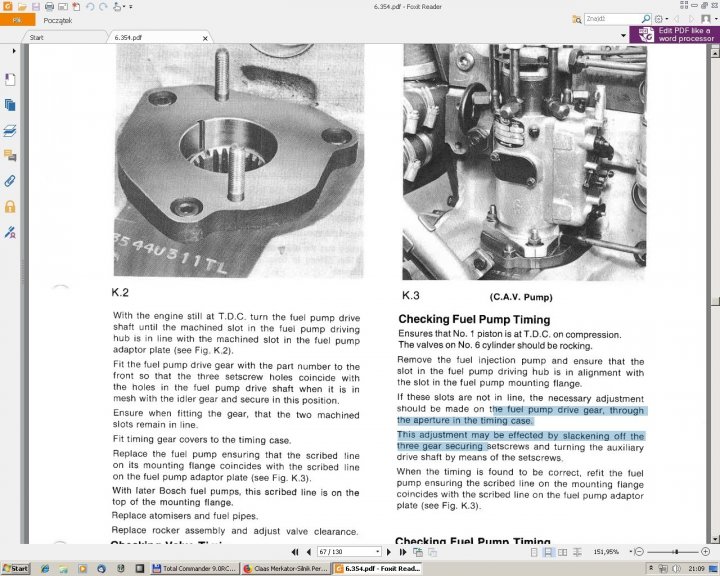Open the Plik file menu
Screen dimensions: 720x576
click(x=18, y=20)
